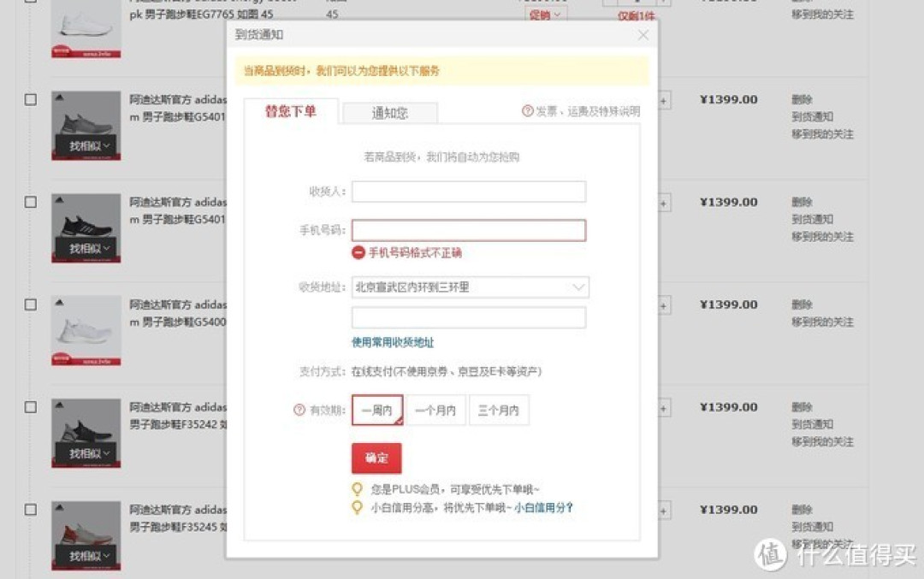Click 到货通知 for second G5401 row
Viewport: 924px width, 579px height.
point(812,219)
